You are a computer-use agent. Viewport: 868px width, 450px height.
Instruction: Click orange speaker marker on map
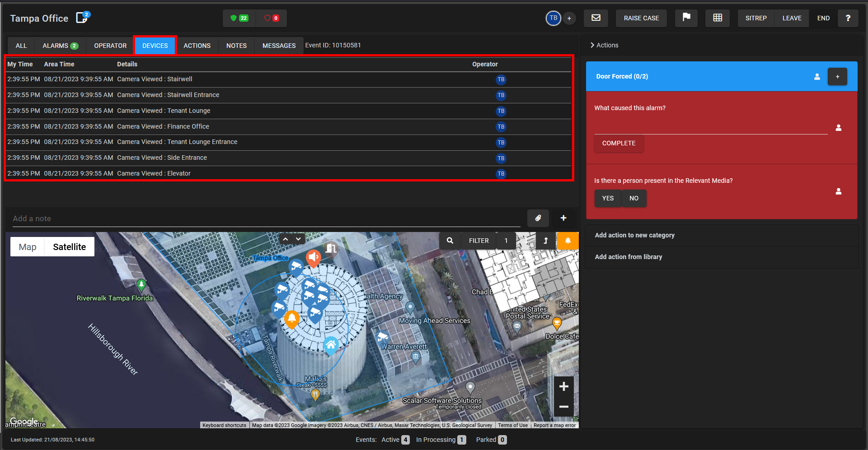pos(314,258)
